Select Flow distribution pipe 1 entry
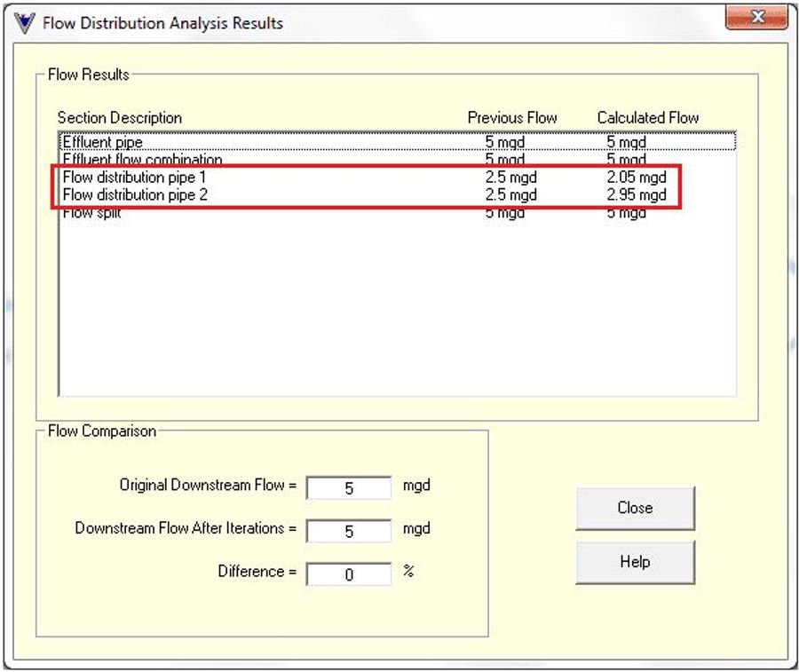This screenshot has width=799, height=672. coord(134,178)
